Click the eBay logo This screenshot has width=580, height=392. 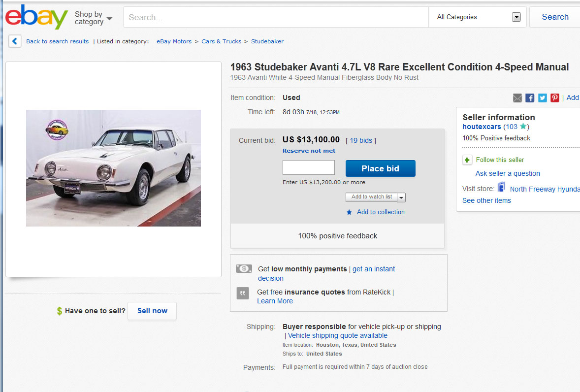click(36, 17)
